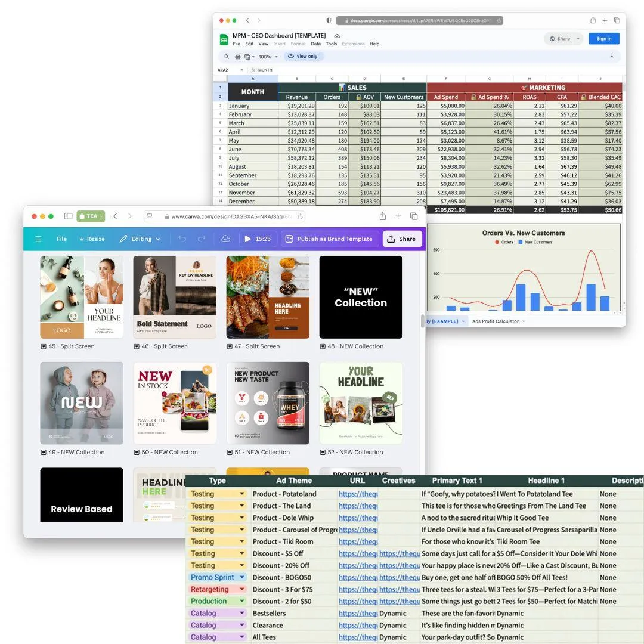Start the 15:25 presentation play button

247,239
